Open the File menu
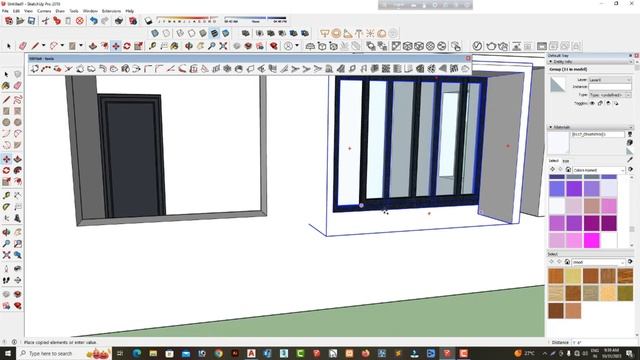The height and width of the screenshot is (360, 640). [5, 11]
